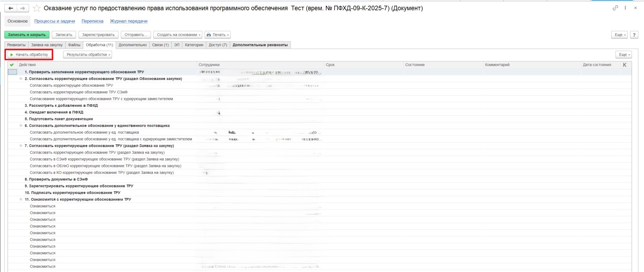Open the Результаты обработки dropdown

[88, 55]
